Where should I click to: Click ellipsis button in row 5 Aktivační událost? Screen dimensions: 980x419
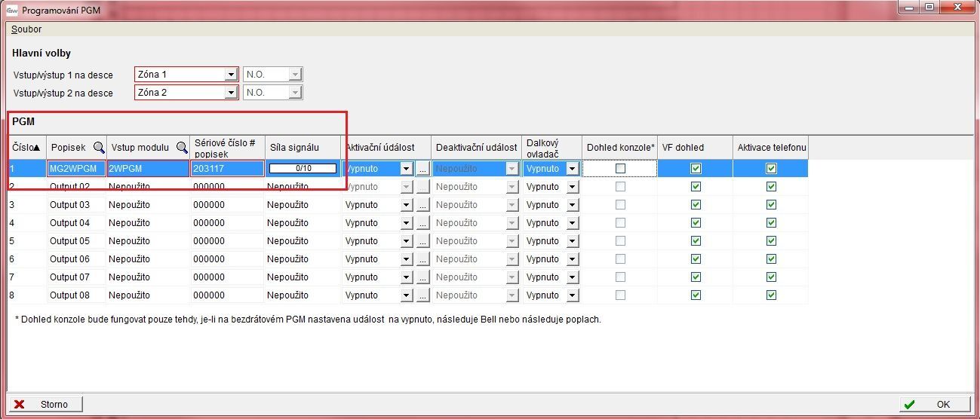click(x=422, y=241)
